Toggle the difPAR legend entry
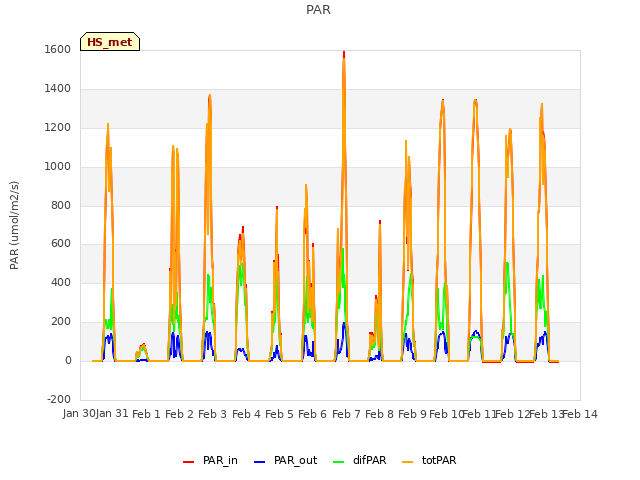Viewport: 640px width, 480px height. coord(360,460)
